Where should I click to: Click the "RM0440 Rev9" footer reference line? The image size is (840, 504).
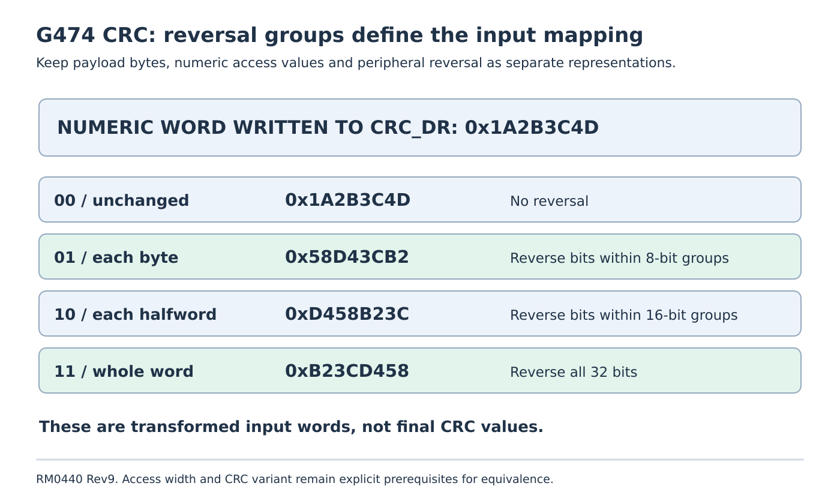coord(295,479)
